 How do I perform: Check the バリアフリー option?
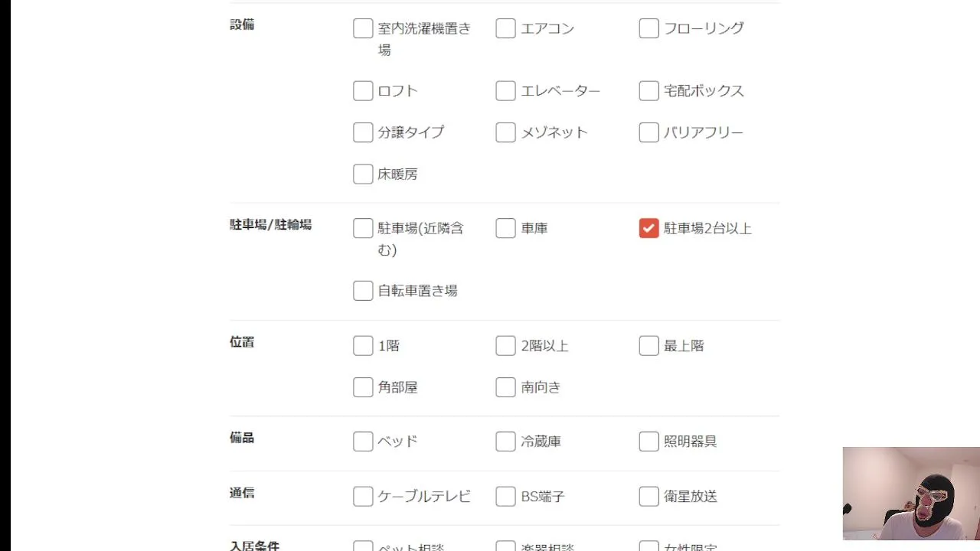click(x=648, y=132)
